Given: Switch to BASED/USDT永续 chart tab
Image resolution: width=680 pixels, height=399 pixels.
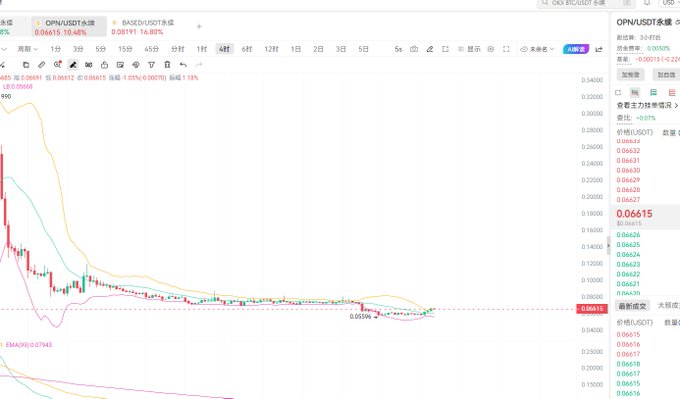Looking at the screenshot, I should 143,27.
